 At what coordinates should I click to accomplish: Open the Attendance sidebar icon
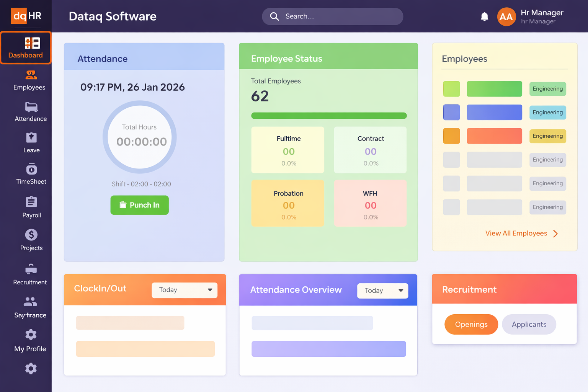click(31, 107)
